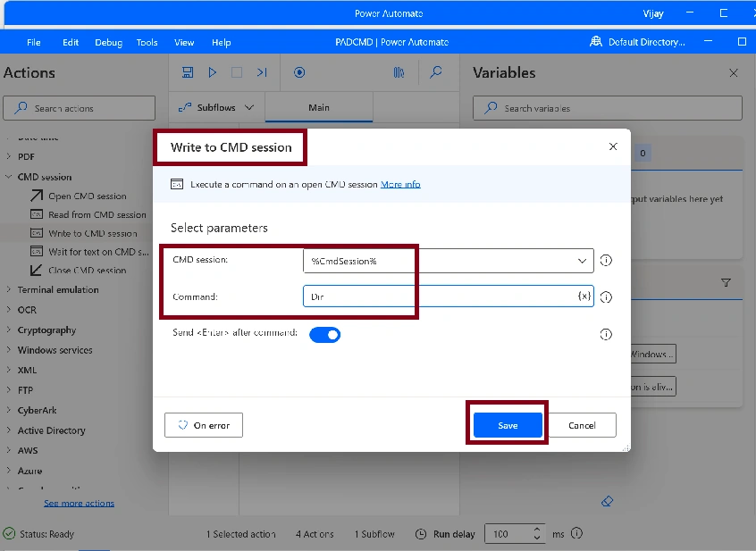
Task: Click the Run next action icon
Action: 262,72
